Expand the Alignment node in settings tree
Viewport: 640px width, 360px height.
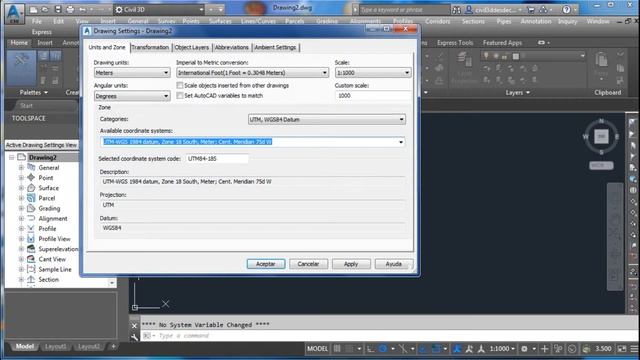point(21,219)
